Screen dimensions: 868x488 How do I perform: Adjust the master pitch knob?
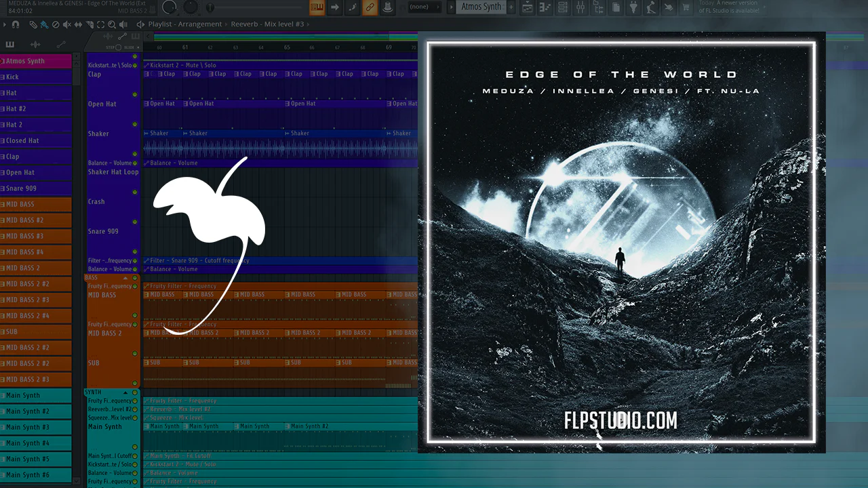point(191,7)
